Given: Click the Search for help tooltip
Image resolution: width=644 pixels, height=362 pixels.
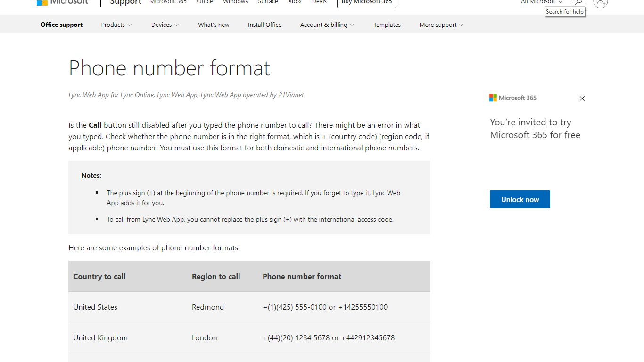Looking at the screenshot, I should point(565,12).
